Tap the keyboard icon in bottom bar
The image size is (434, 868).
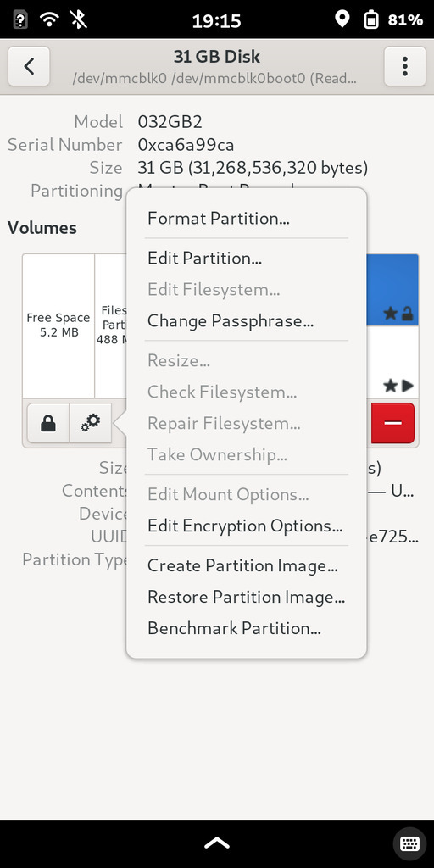409,843
